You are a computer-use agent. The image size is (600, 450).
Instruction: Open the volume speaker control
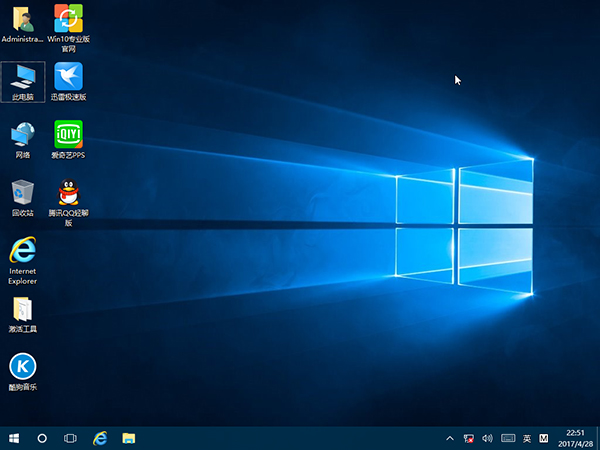[488, 438]
